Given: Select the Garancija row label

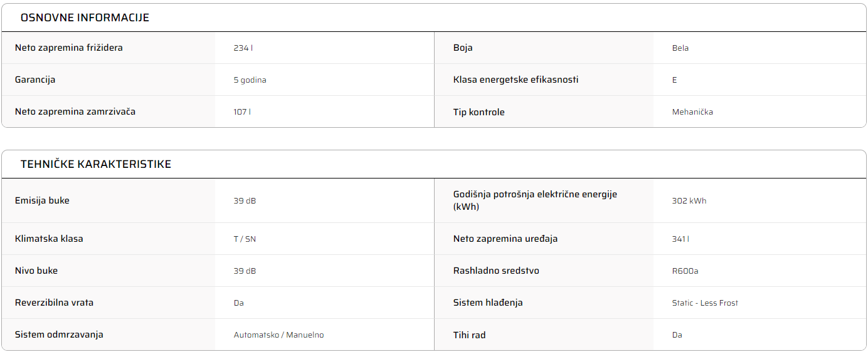Looking at the screenshot, I should click(x=35, y=80).
